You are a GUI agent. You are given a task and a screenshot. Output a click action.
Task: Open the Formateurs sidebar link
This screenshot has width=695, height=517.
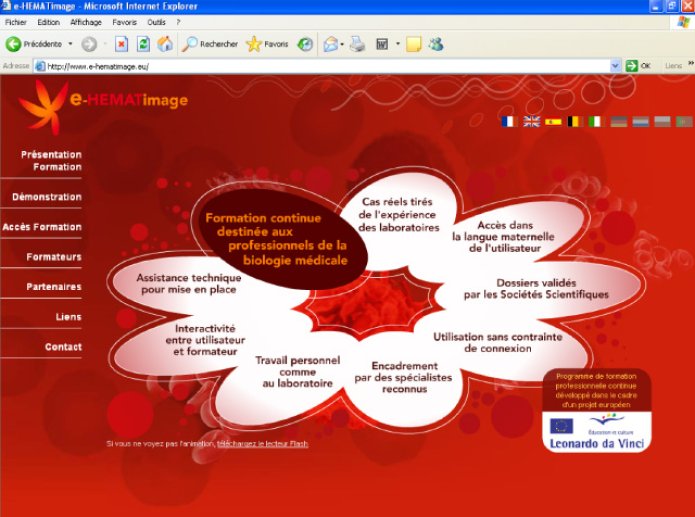54,257
